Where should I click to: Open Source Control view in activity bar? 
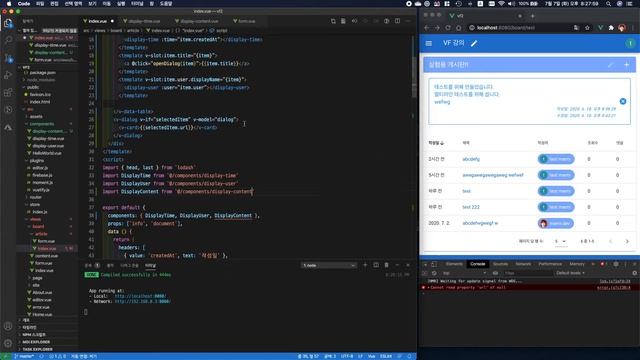8,58
